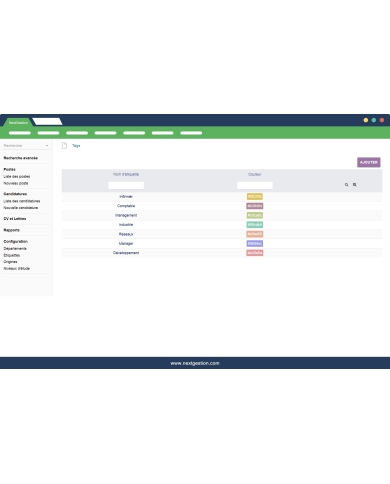Viewport: 390px width, 484px height.
Task: Select the Développement tag name
Action: pos(126,253)
